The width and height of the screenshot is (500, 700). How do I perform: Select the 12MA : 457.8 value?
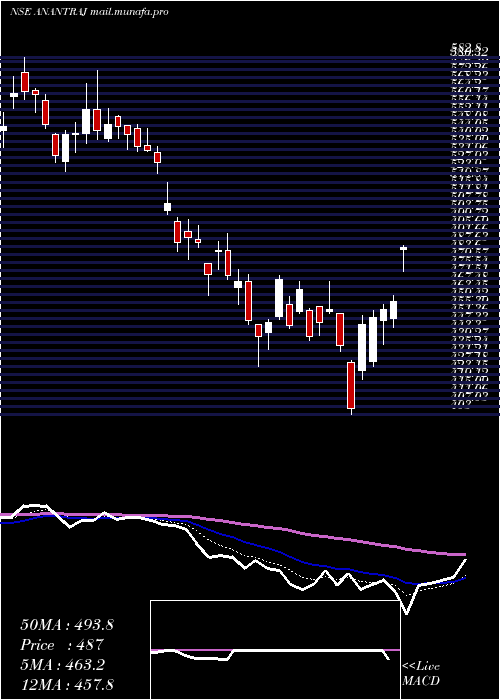(67, 685)
